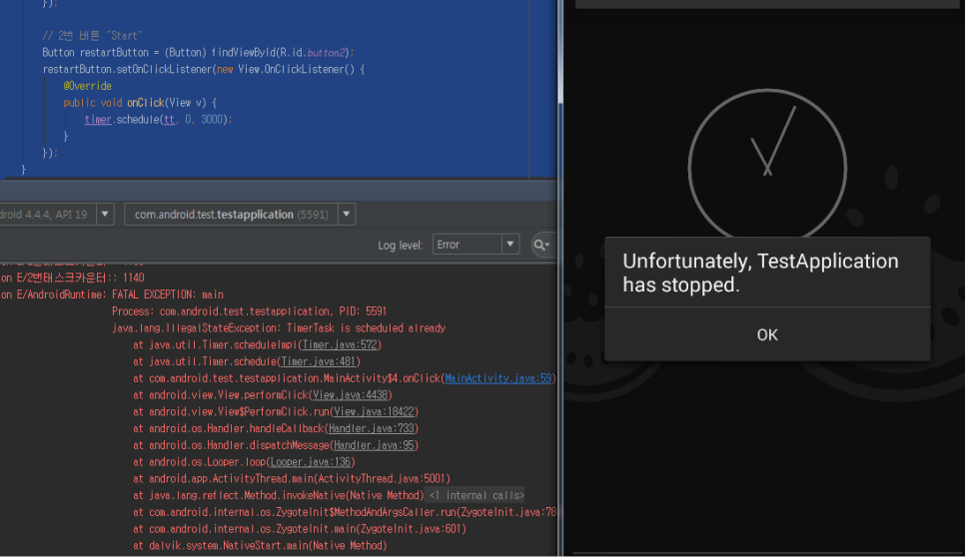
Task: Expand the Android 4.4.4 API 19 device dropdown
Action: (x=57, y=215)
